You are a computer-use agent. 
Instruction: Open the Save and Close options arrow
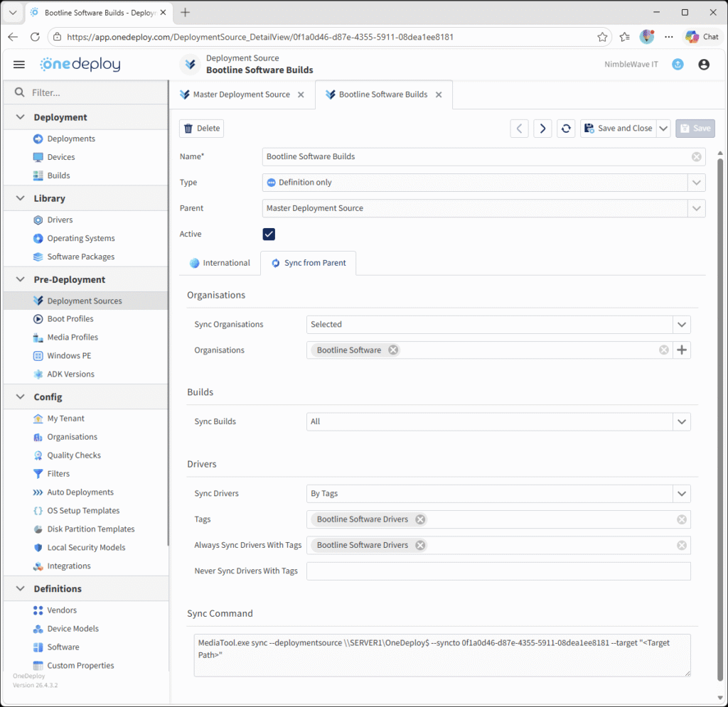pyautogui.click(x=663, y=129)
